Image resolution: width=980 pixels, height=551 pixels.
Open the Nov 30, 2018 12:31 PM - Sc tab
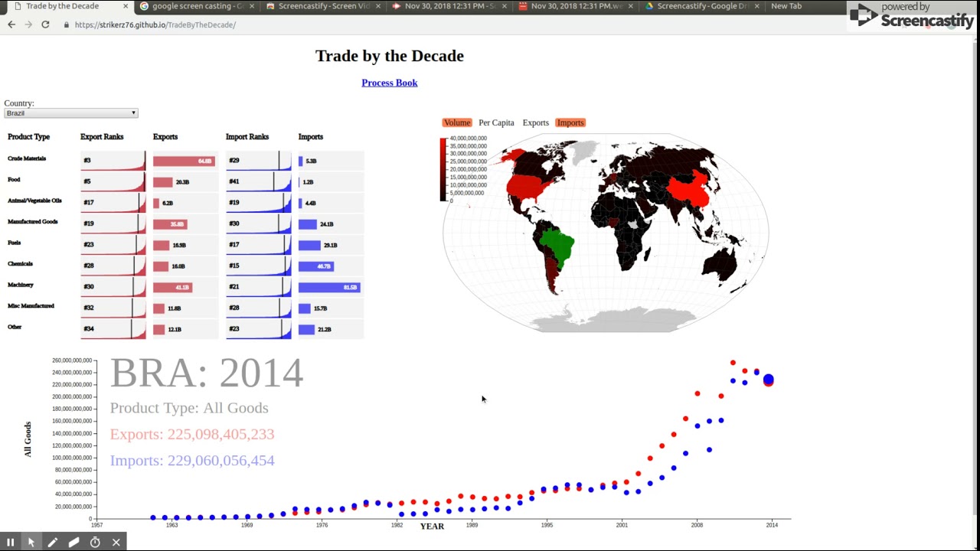pyautogui.click(x=450, y=6)
